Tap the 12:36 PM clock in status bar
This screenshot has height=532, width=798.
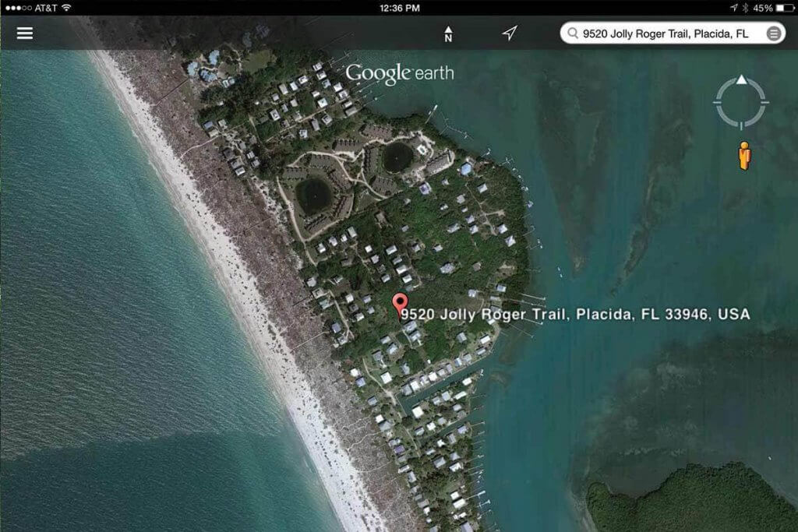[400, 8]
